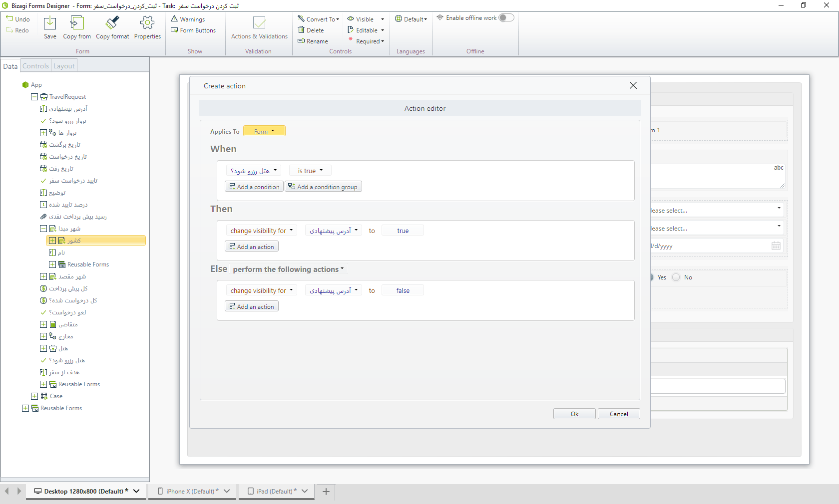The height and width of the screenshot is (504, 839).
Task: Click the Form Buttons icon
Action: [x=174, y=30]
